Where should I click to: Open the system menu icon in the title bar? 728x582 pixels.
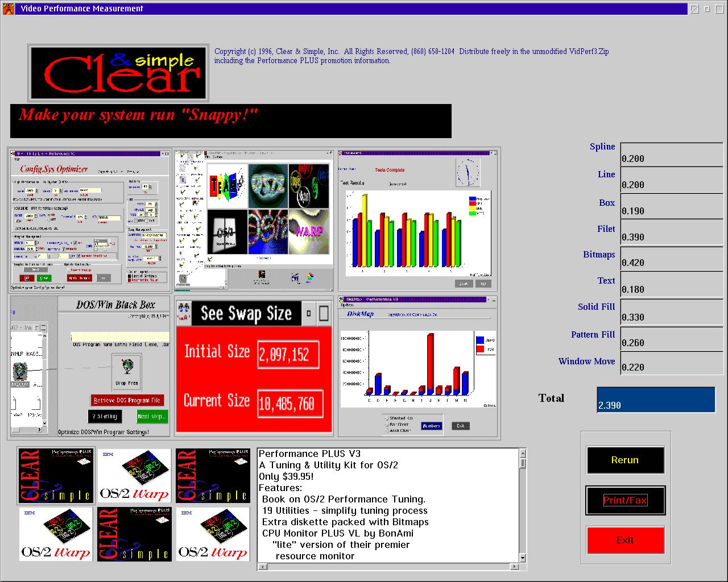[x=9, y=9]
